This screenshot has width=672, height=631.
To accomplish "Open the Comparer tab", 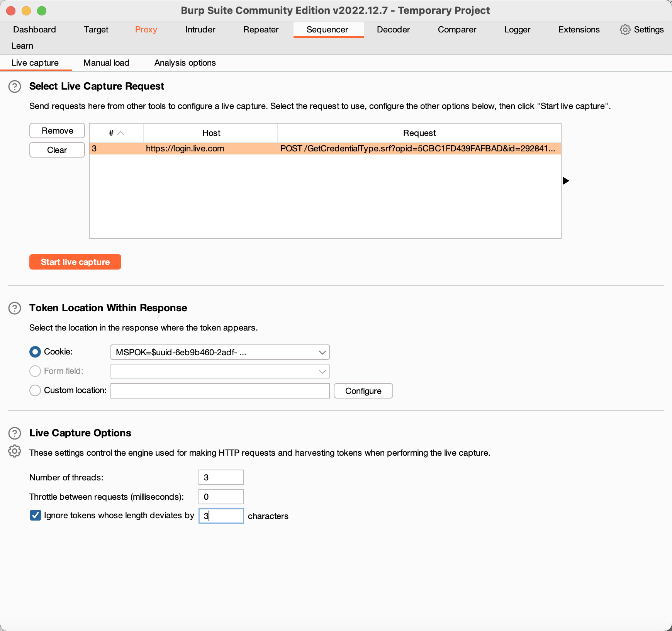I will tap(457, 30).
